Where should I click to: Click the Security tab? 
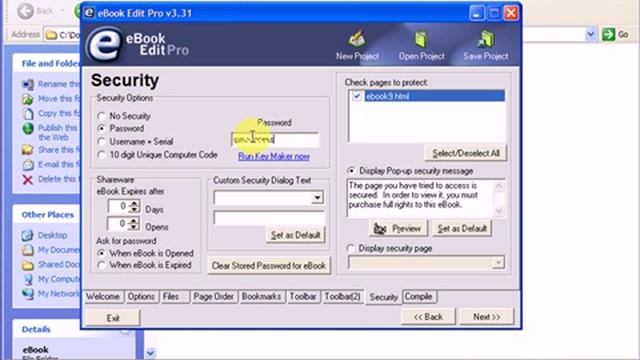point(383,297)
